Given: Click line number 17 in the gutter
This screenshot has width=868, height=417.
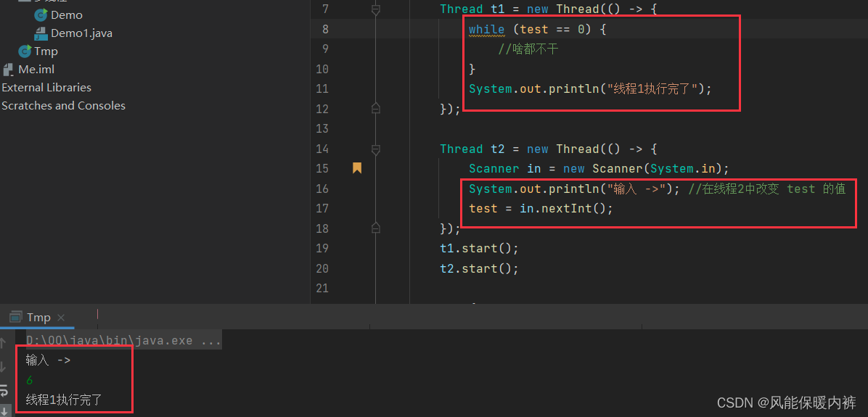Looking at the screenshot, I should coord(322,209).
